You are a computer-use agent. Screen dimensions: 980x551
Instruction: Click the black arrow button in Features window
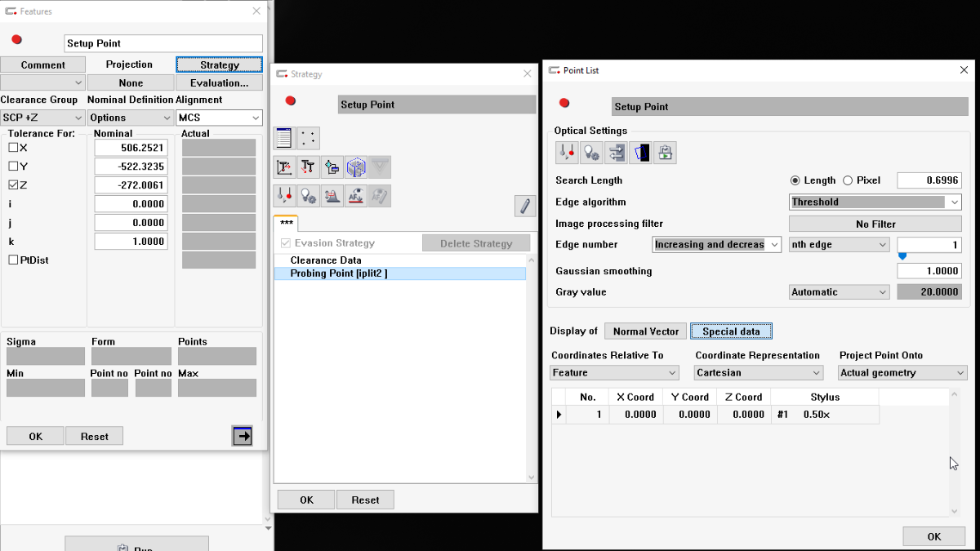pos(242,436)
